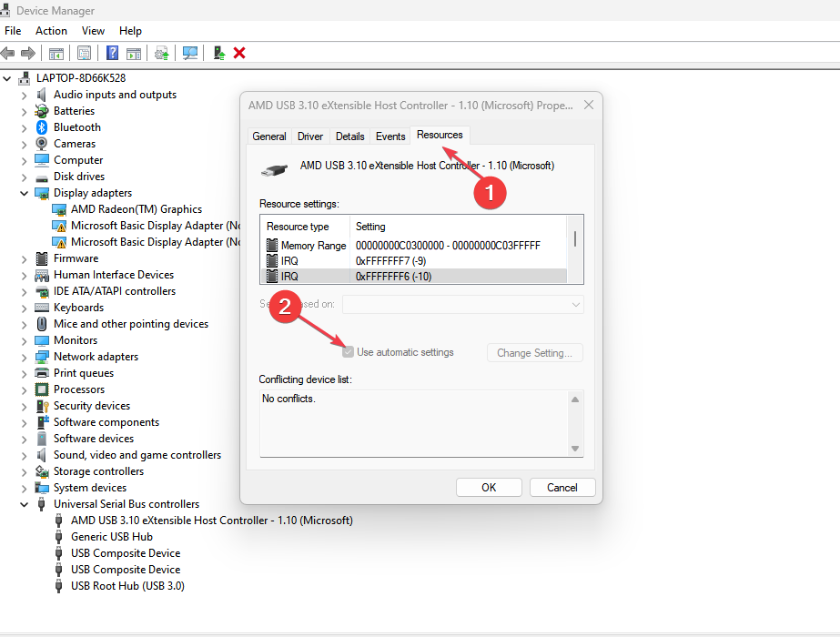Collapse the Display adapters category

(x=24, y=194)
